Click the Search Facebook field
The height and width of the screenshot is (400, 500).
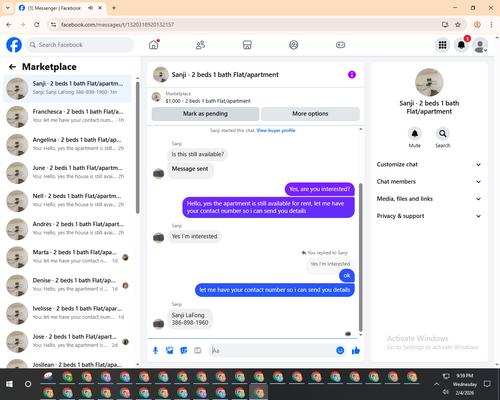(80, 45)
